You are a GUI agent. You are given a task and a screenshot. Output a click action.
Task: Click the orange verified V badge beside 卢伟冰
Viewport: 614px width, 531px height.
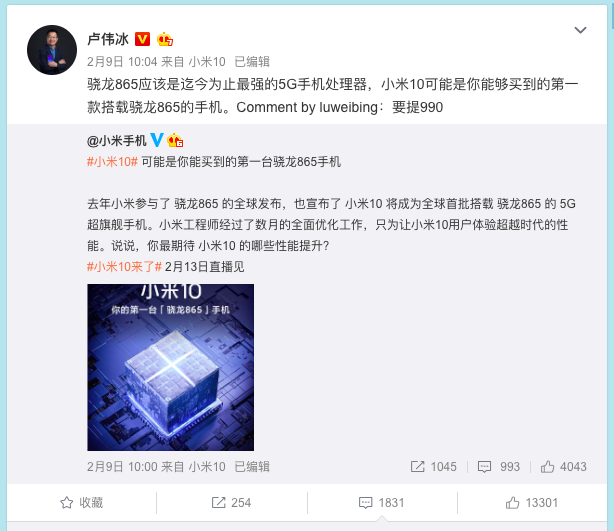coord(143,39)
